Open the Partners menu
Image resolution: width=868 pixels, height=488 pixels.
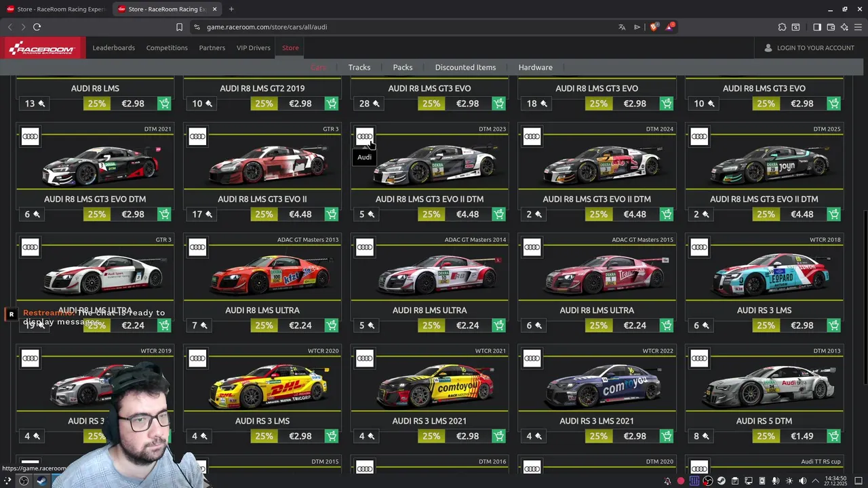[x=212, y=48]
